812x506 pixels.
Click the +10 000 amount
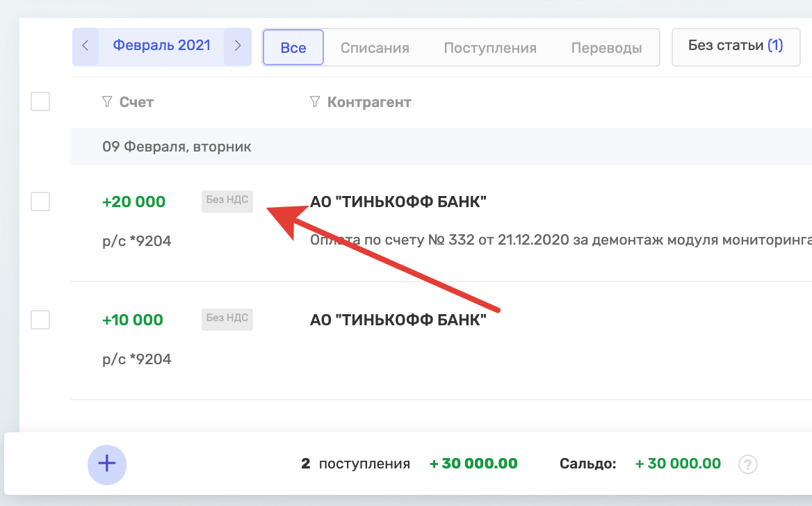point(133,320)
